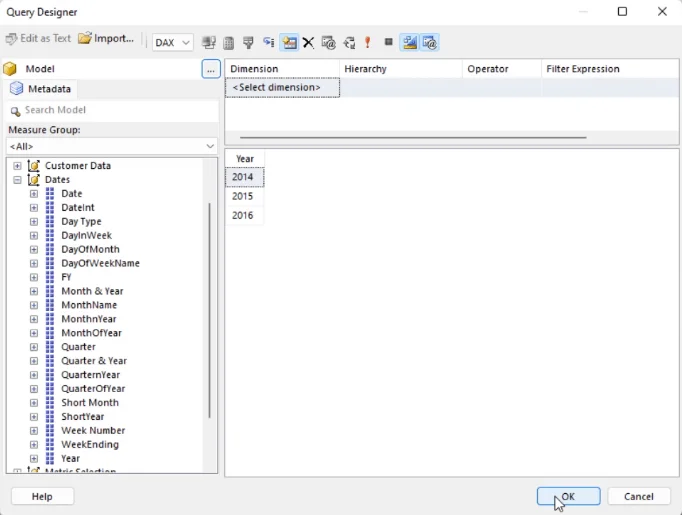Click the QuarterOfYear field icon
The height and width of the screenshot is (515, 682).
tap(50, 388)
